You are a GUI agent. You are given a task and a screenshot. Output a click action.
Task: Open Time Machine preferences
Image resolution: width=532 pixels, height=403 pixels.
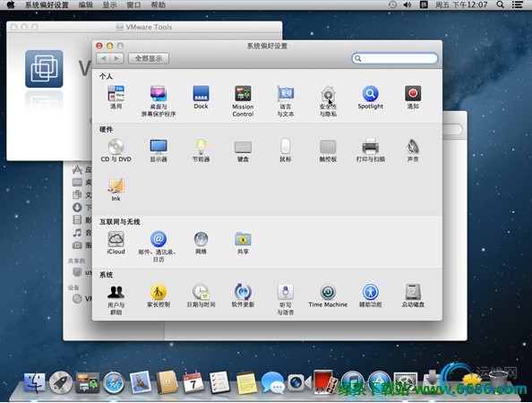328,296
